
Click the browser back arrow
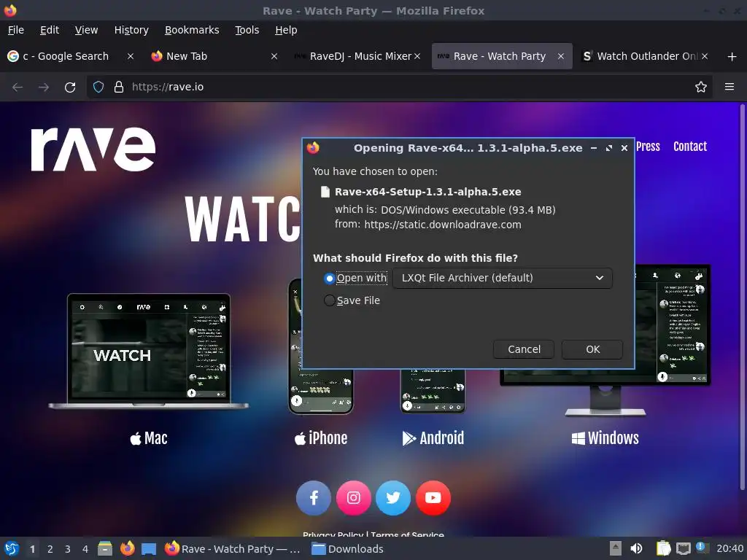[x=18, y=87]
